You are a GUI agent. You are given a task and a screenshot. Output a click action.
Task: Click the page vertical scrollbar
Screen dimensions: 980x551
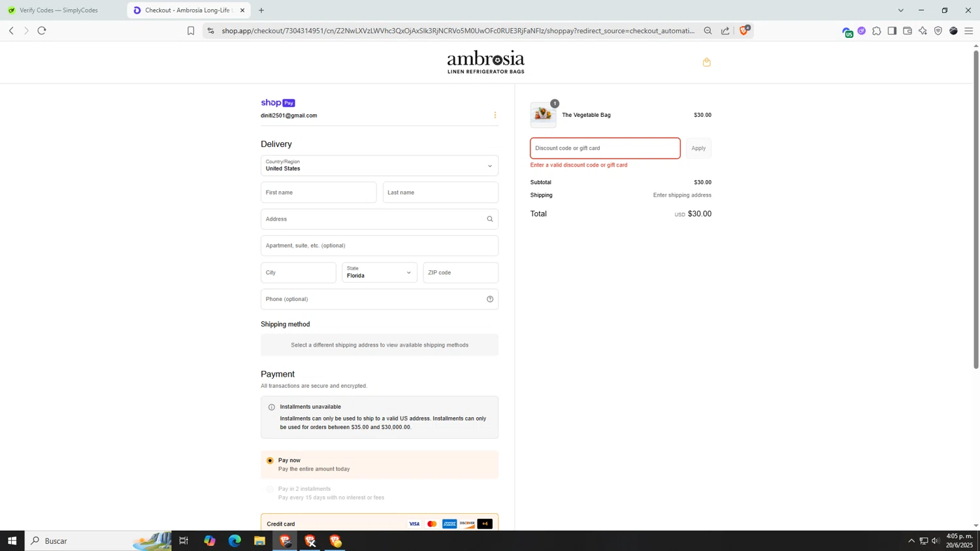coord(976,209)
